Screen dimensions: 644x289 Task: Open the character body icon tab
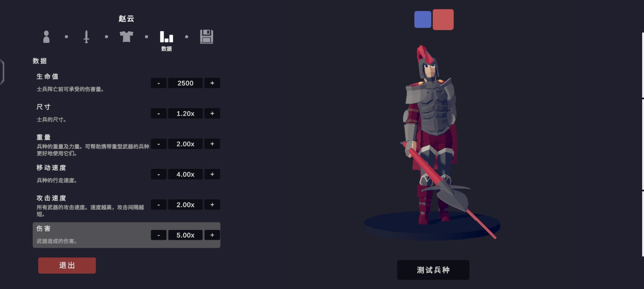click(x=46, y=37)
